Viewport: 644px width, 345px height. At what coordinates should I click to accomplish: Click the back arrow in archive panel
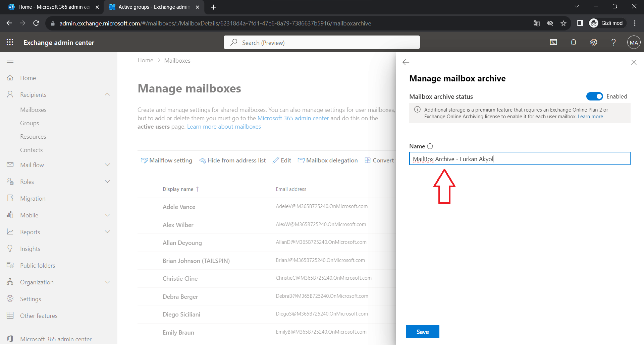(406, 62)
